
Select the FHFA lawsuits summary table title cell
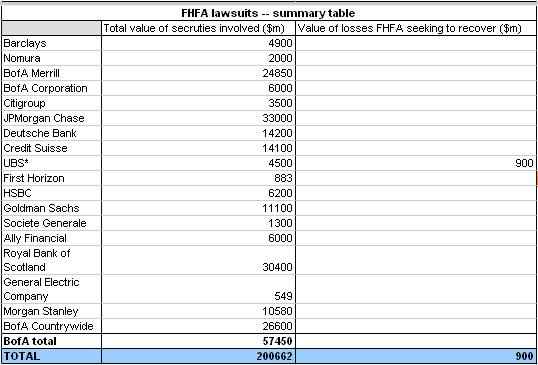[x=269, y=13]
